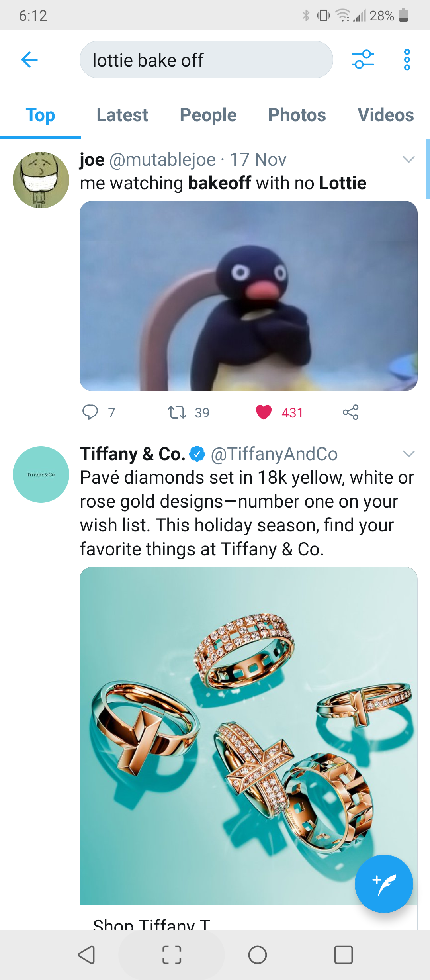Tap the search field containing "lottie bake off"
This screenshot has height=980, width=430.
tap(206, 60)
